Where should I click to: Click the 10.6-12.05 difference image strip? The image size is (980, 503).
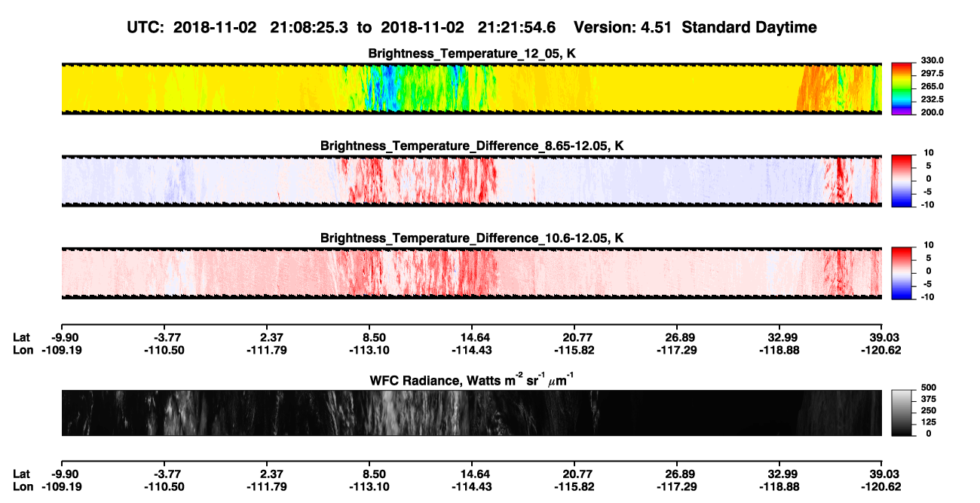(471, 273)
